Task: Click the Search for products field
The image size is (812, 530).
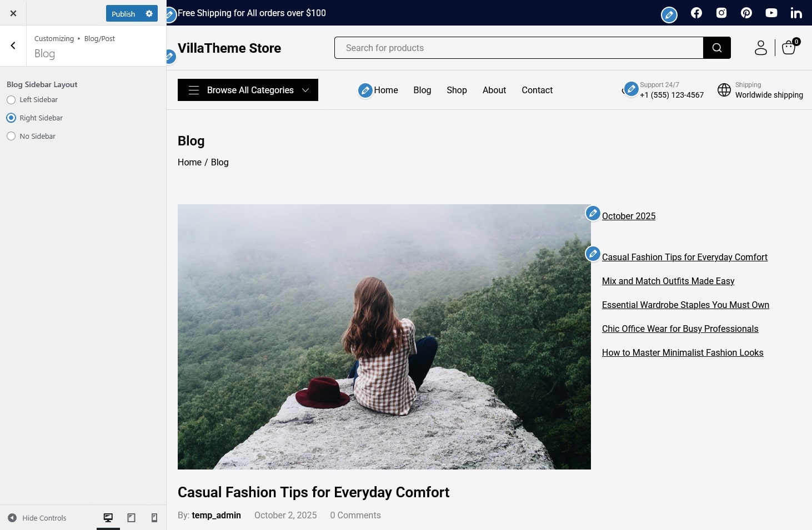Action: point(518,48)
